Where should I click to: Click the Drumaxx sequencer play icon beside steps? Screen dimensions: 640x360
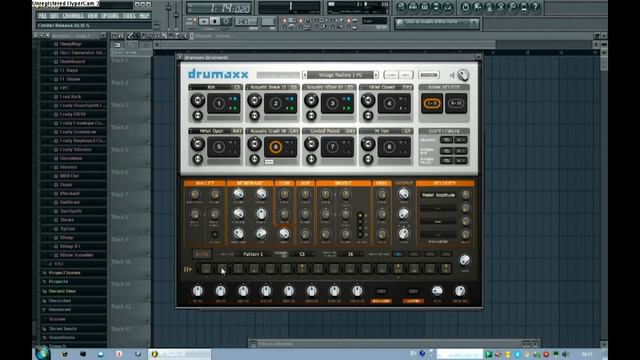tap(188, 269)
